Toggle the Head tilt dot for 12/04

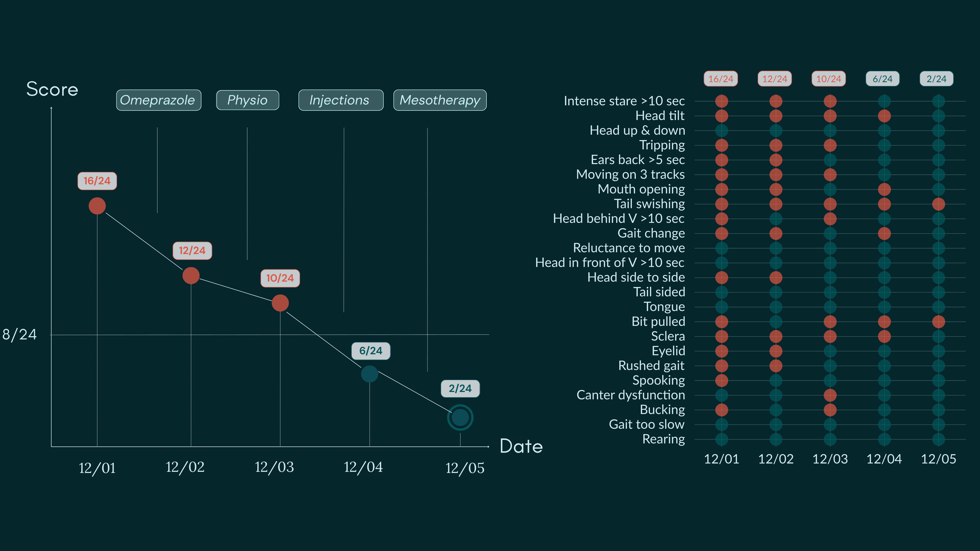tap(884, 116)
